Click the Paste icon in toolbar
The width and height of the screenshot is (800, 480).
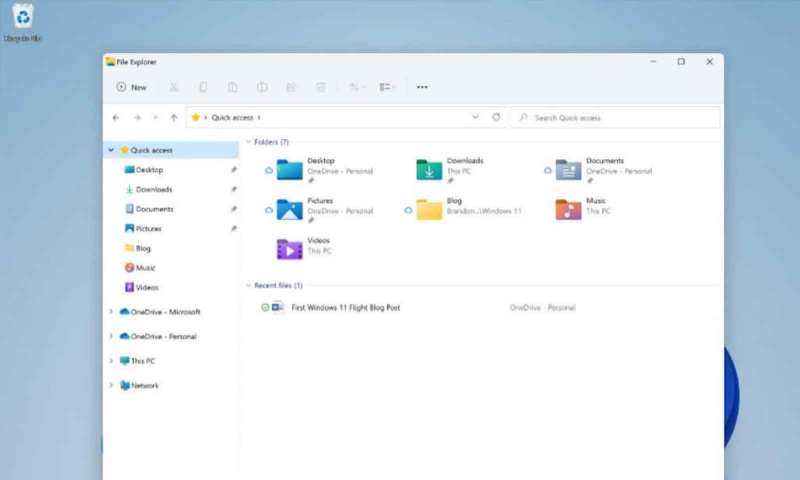(x=233, y=87)
